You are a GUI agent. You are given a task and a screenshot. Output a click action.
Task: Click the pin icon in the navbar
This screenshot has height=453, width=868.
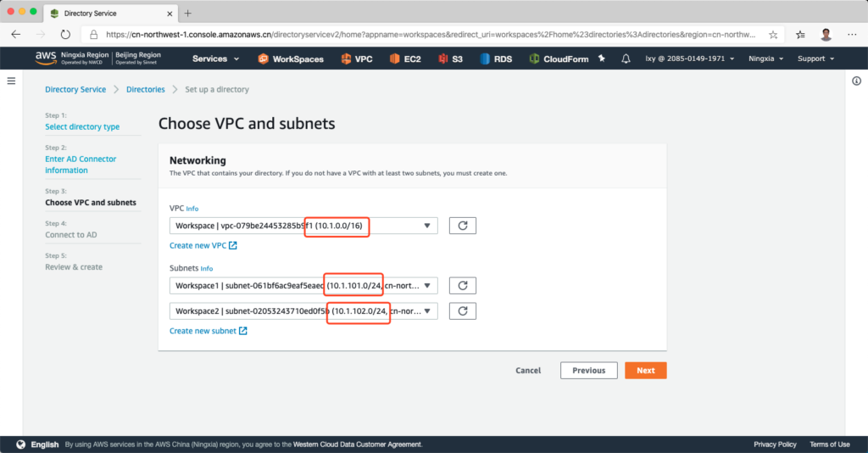(602, 59)
